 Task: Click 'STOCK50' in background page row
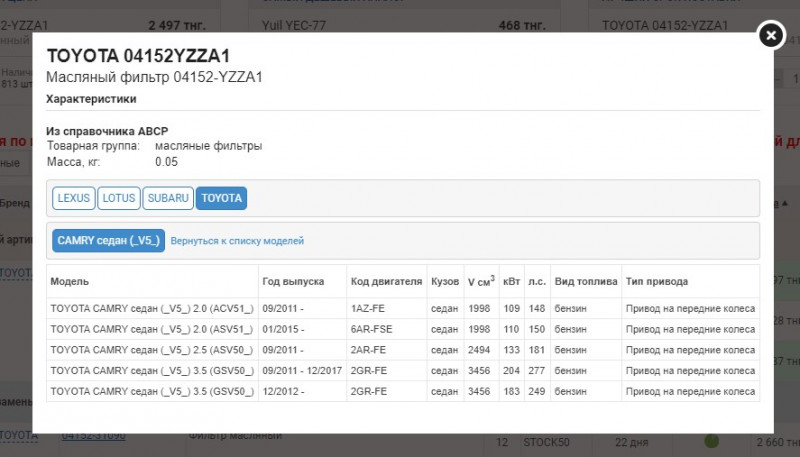(x=546, y=442)
